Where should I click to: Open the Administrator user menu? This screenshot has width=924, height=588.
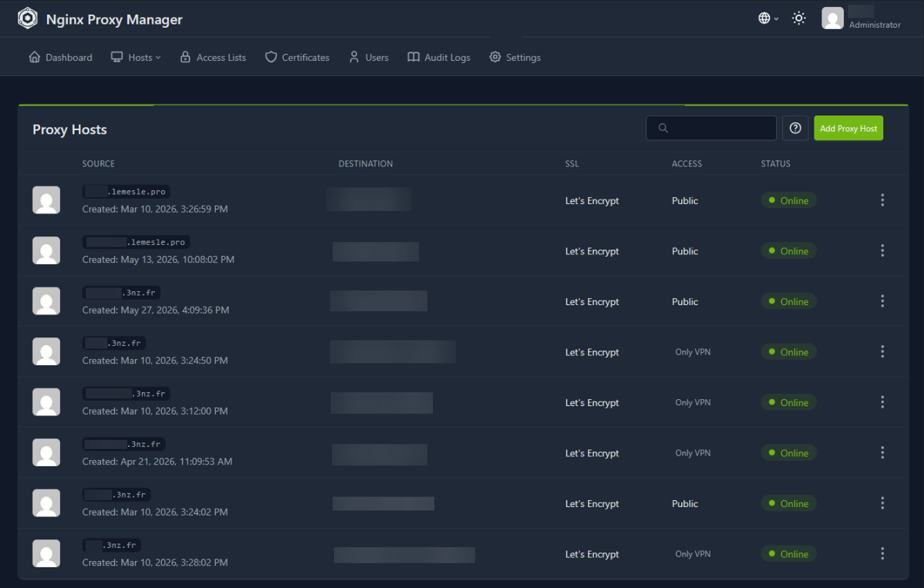[x=861, y=19]
